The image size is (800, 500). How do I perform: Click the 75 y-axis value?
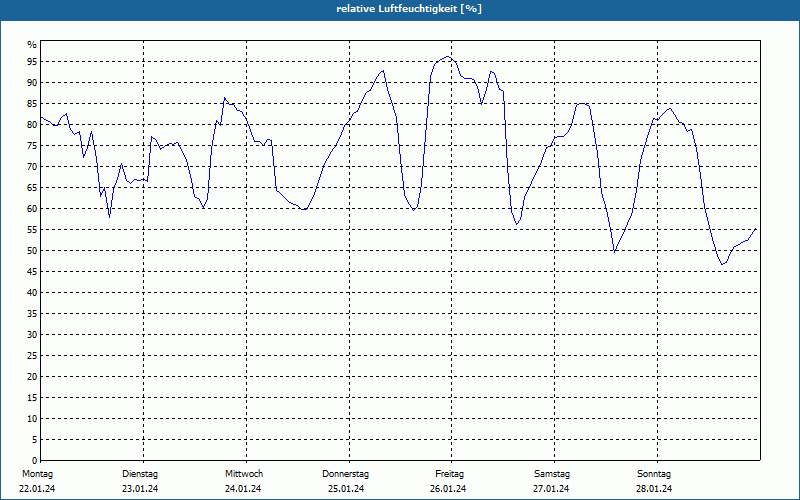click(x=32, y=146)
